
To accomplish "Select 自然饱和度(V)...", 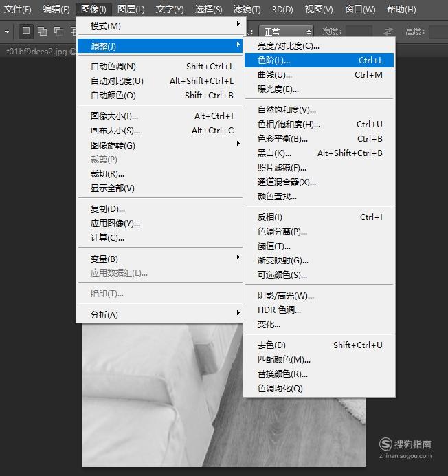I will 319,109.
